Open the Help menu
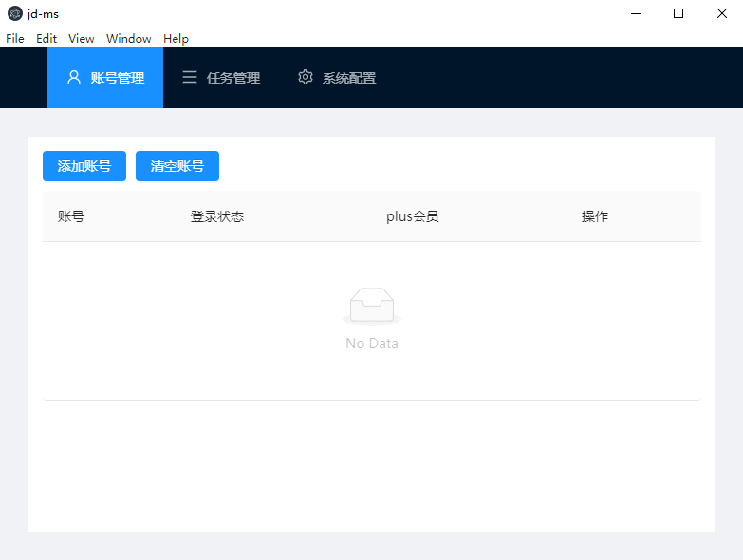743x560 pixels. [176, 39]
